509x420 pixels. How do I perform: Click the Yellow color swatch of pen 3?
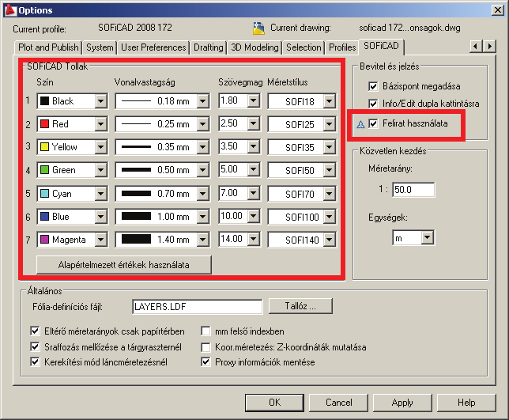[x=44, y=147]
